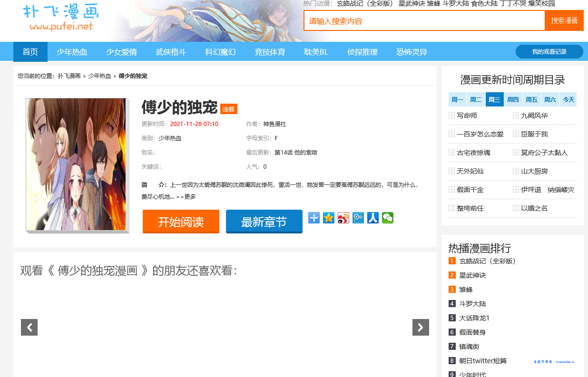Click the update time 2021-11-28 07:10
The width and height of the screenshot is (588, 377).
[194, 124]
